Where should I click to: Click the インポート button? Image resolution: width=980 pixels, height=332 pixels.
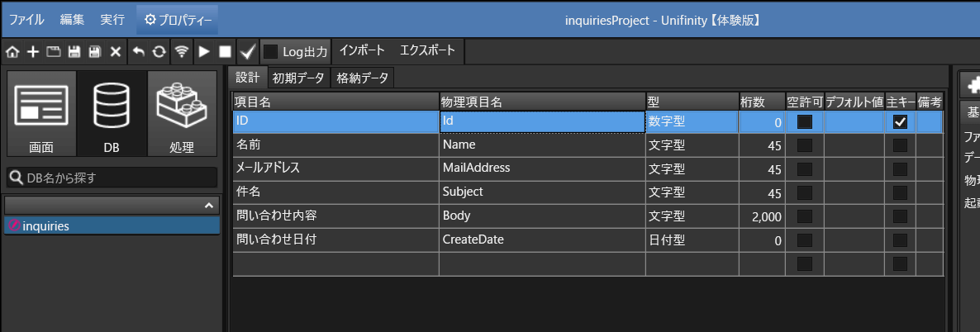coord(361,50)
